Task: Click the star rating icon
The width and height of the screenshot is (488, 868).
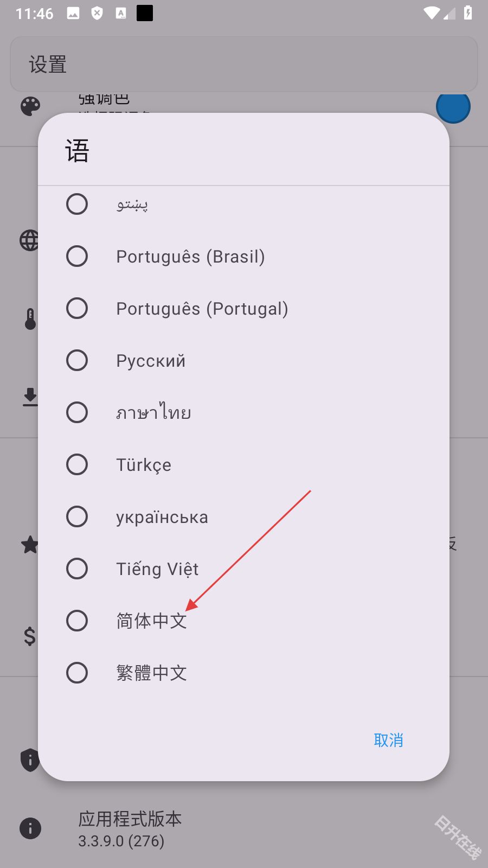Action: coord(30,544)
